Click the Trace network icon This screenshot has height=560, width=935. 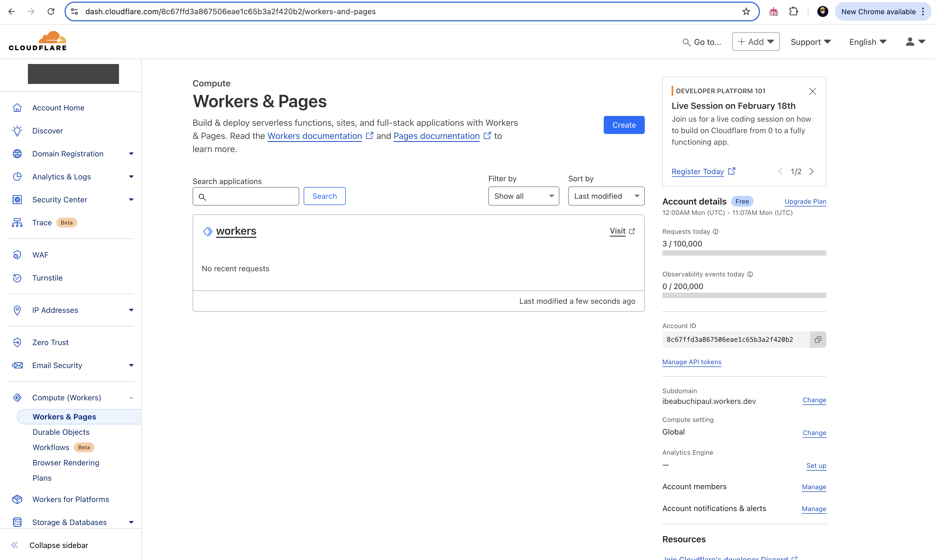[x=17, y=223]
